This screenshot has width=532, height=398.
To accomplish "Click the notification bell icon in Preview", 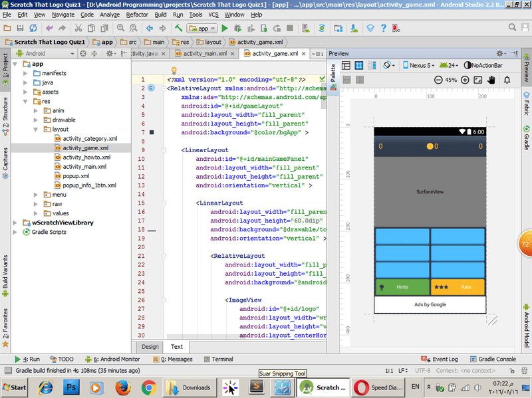I will 507,80.
